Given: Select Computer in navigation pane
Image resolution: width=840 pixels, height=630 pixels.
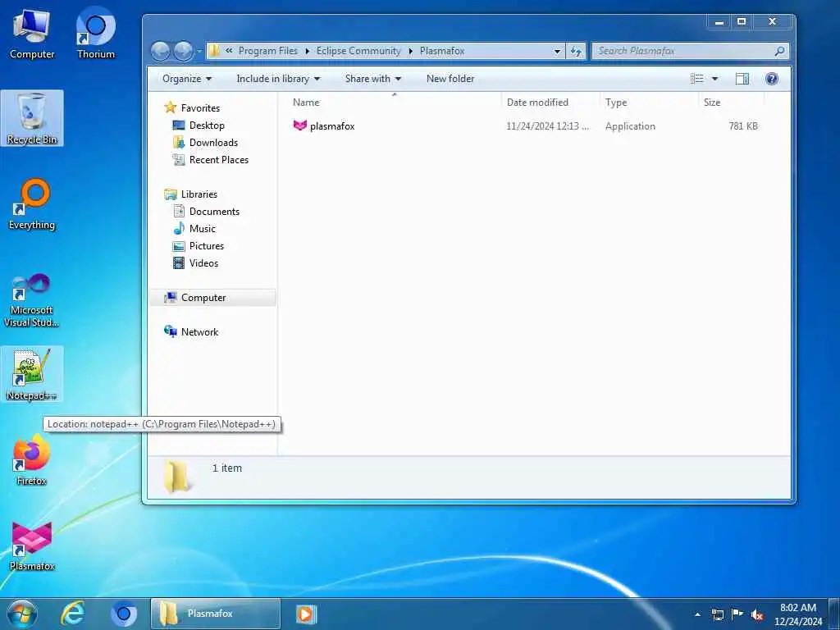Looking at the screenshot, I should [212, 297].
